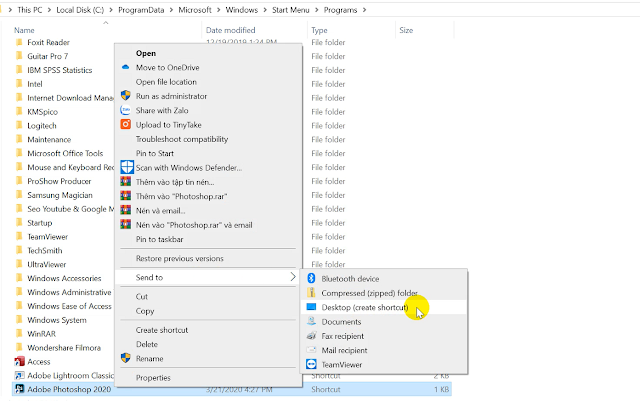Navigate to ProgramData in breadcrumb
The width and height of the screenshot is (640, 401).
[141, 10]
